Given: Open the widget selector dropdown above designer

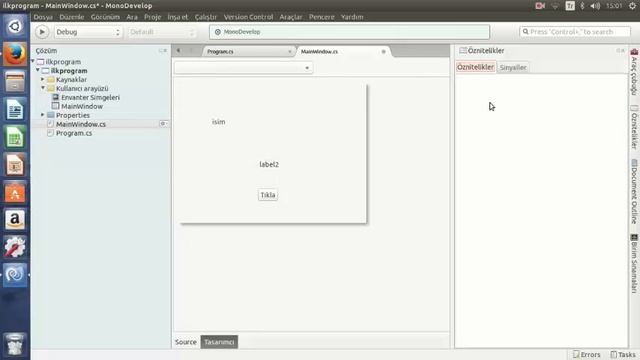Looking at the screenshot, I should coord(243,68).
